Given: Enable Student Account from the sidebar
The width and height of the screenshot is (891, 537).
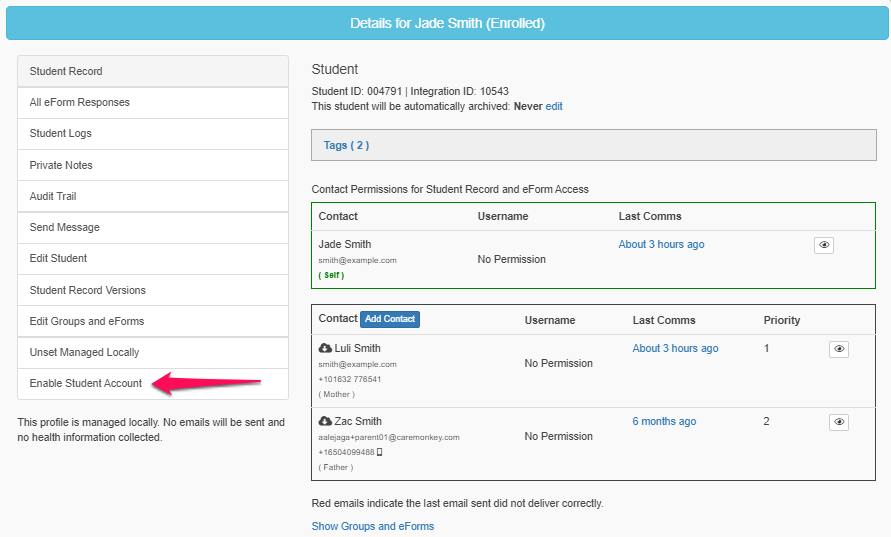Looking at the screenshot, I should (x=86, y=383).
